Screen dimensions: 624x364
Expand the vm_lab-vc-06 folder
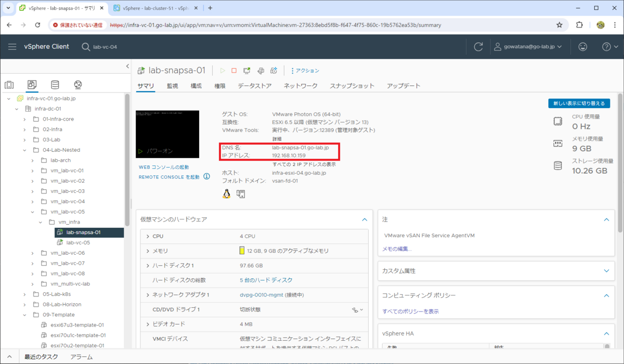click(33, 253)
